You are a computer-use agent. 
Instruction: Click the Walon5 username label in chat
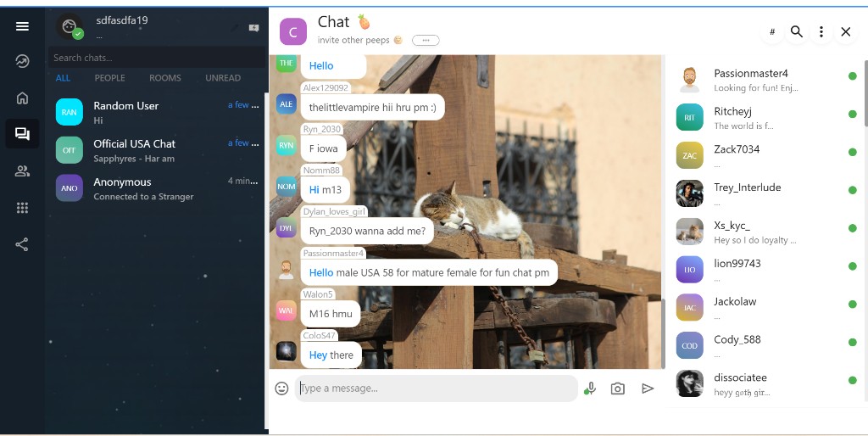[318, 294]
